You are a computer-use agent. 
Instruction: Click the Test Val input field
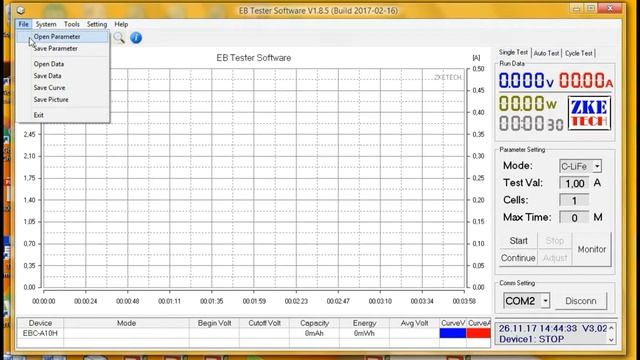point(574,183)
